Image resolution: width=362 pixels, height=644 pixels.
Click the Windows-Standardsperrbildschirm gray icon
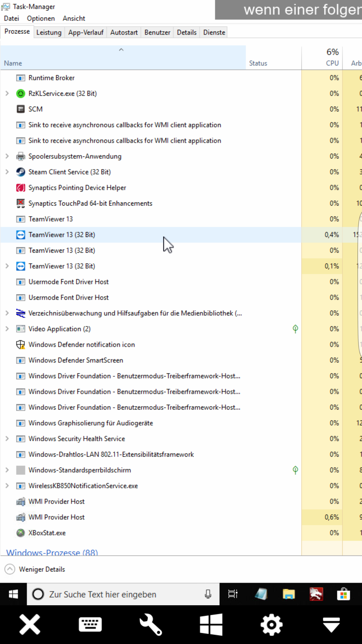[21, 470]
